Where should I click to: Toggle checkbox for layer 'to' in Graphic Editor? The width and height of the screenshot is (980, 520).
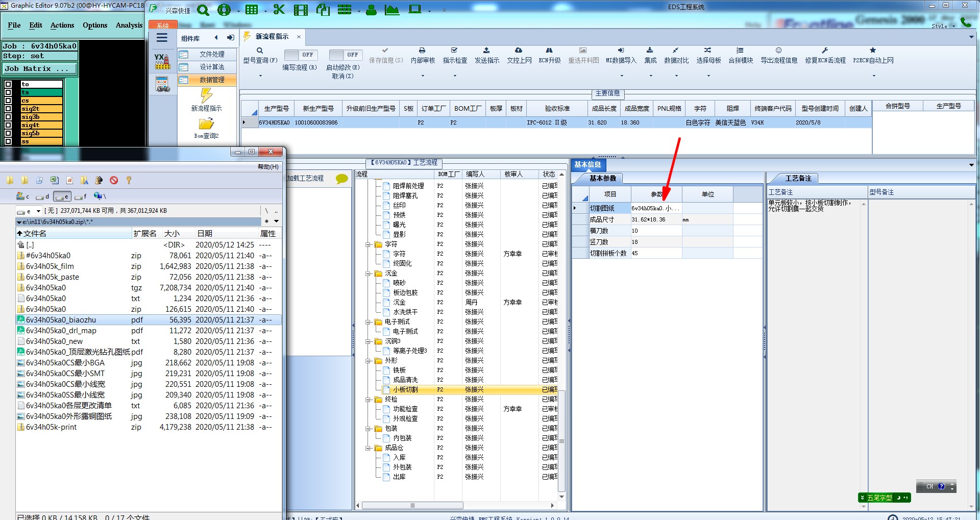click(x=8, y=84)
